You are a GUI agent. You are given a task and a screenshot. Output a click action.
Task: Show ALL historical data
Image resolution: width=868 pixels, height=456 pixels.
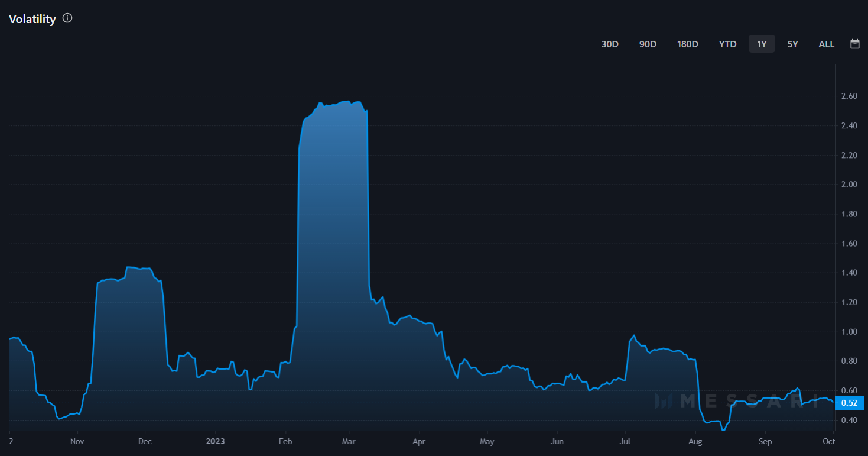tap(827, 44)
